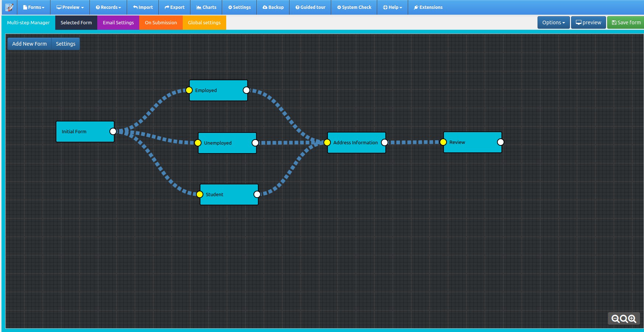Open the On Submission tab

click(x=161, y=22)
